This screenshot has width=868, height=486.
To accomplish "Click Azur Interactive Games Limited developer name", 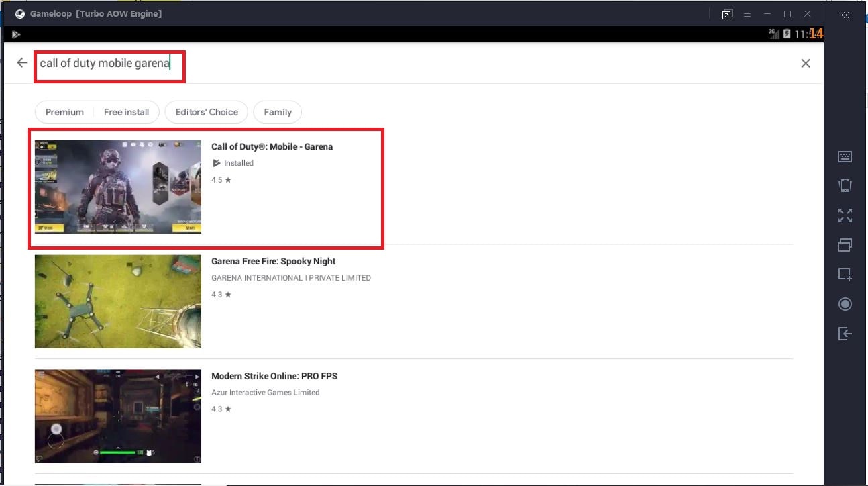I will 266,393.
